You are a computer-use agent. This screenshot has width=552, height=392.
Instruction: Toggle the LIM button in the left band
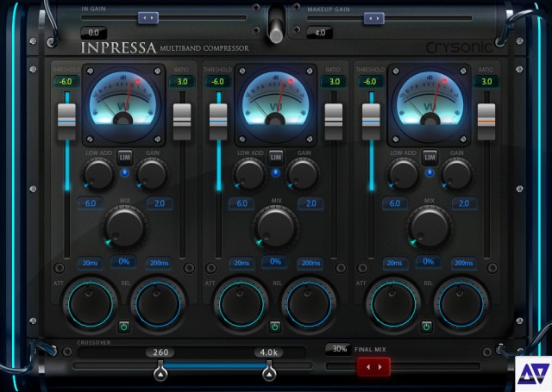coord(123,157)
